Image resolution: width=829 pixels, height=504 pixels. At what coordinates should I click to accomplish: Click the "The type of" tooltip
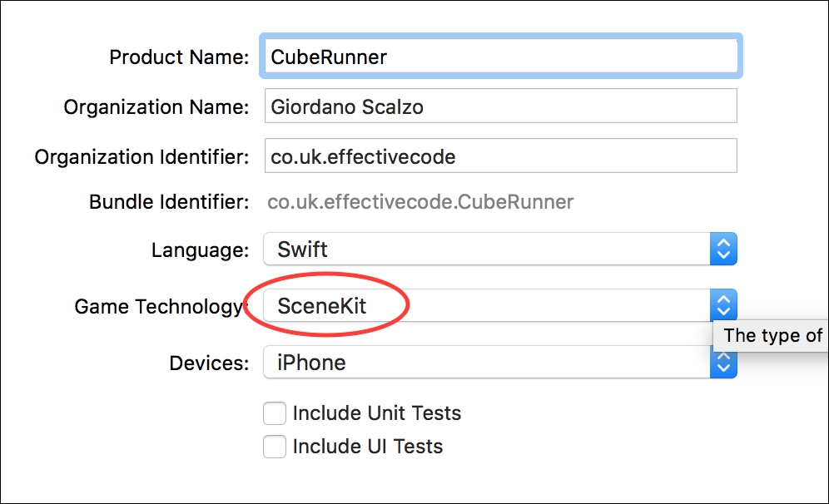(772, 335)
